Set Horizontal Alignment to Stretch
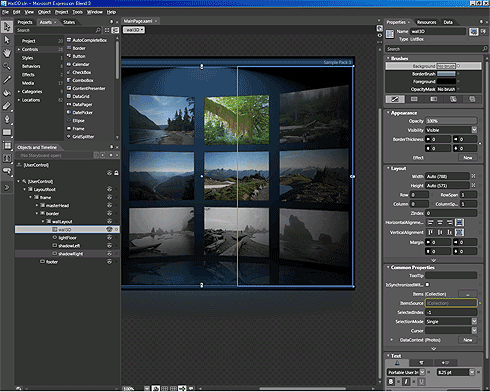 (459, 222)
